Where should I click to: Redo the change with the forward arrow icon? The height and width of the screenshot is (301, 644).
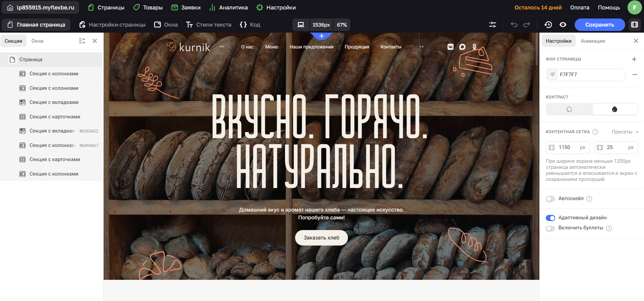[527, 25]
